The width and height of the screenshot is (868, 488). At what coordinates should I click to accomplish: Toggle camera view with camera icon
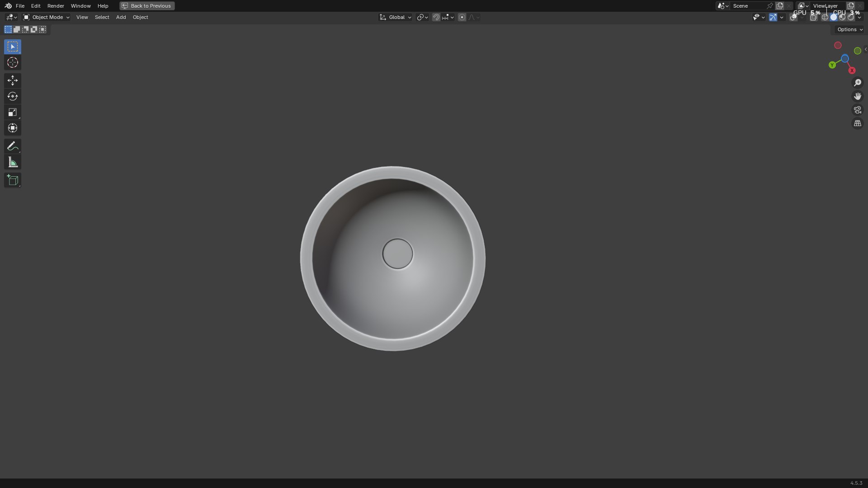tap(858, 110)
